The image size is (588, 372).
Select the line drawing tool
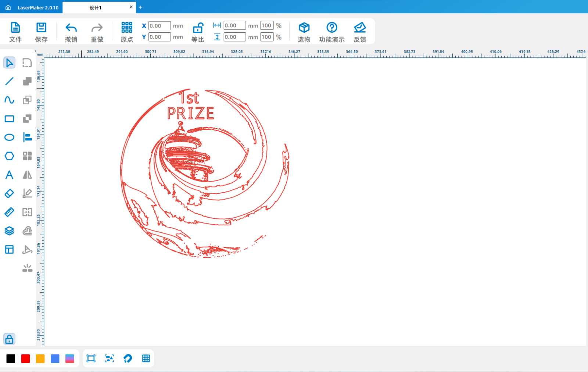pyautogui.click(x=9, y=81)
